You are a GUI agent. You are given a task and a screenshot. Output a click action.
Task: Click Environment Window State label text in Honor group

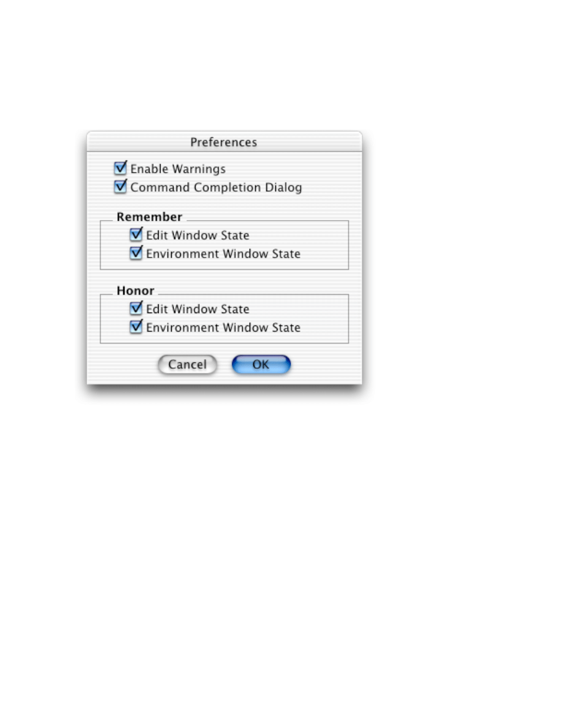pyautogui.click(x=223, y=328)
